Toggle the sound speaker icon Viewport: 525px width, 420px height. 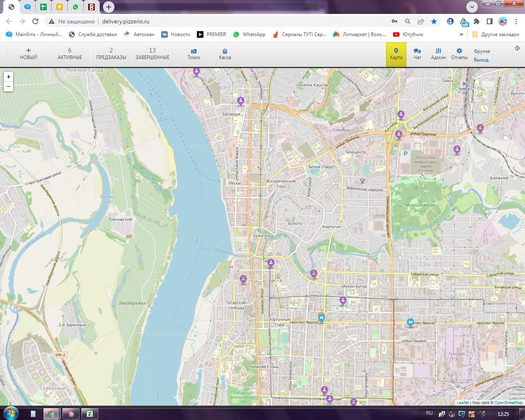tap(518, 48)
